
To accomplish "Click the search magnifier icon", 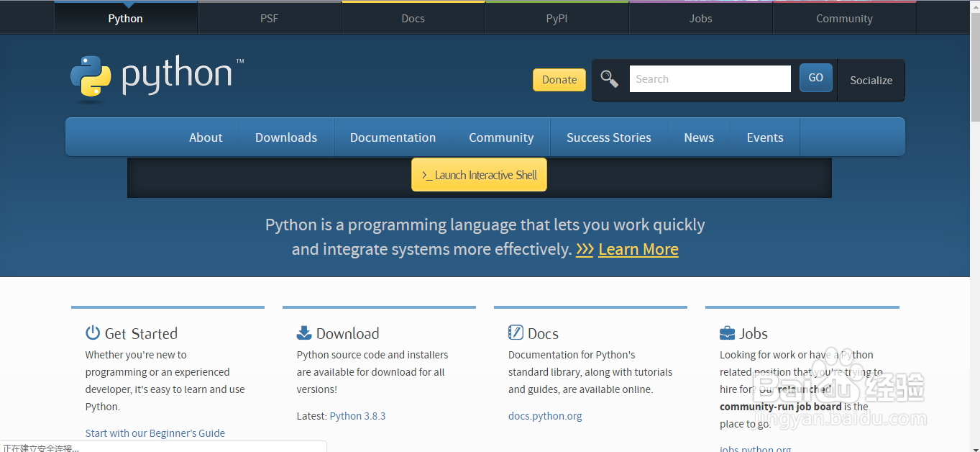I will tap(609, 79).
